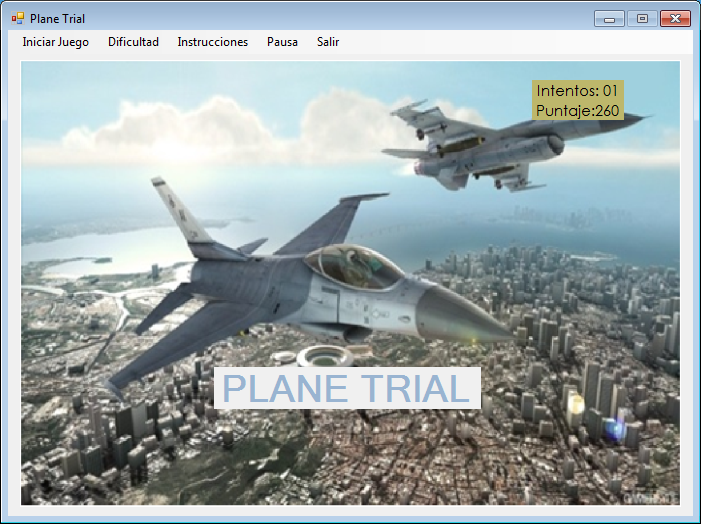
Task: Click the Intentos: 01 counter label
Action: 577,91
